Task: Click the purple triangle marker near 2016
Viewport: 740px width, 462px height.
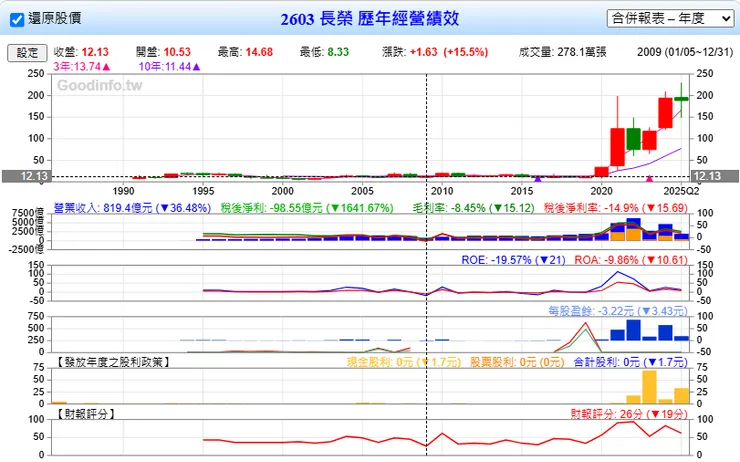Action: 538,178
